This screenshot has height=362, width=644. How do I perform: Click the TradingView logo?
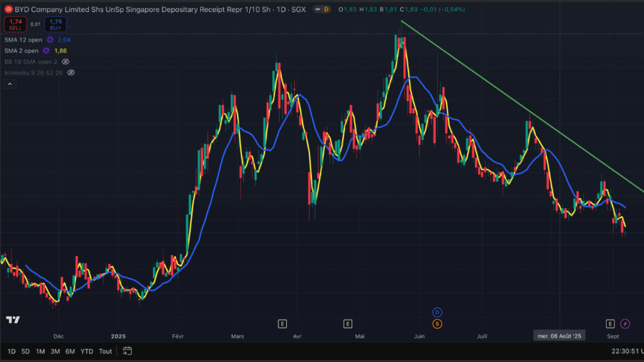tap(13, 320)
